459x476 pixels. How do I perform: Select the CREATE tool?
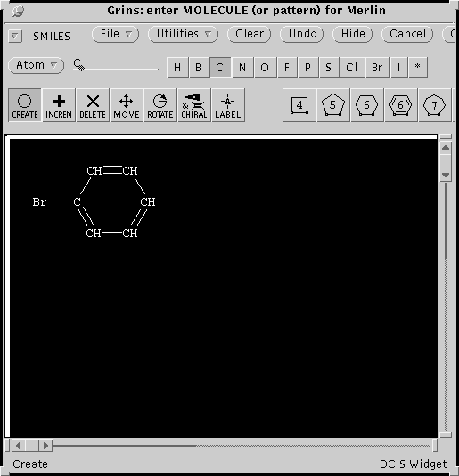[x=25, y=105]
